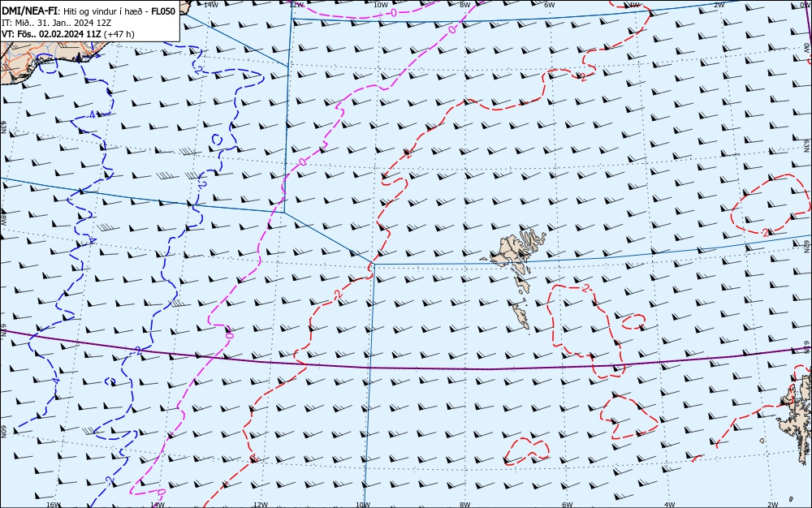The height and width of the screenshot is (508, 812).
Task: Click the blue '-4' isotherm label nearest Iceland
Action: pyautogui.click(x=91, y=115)
